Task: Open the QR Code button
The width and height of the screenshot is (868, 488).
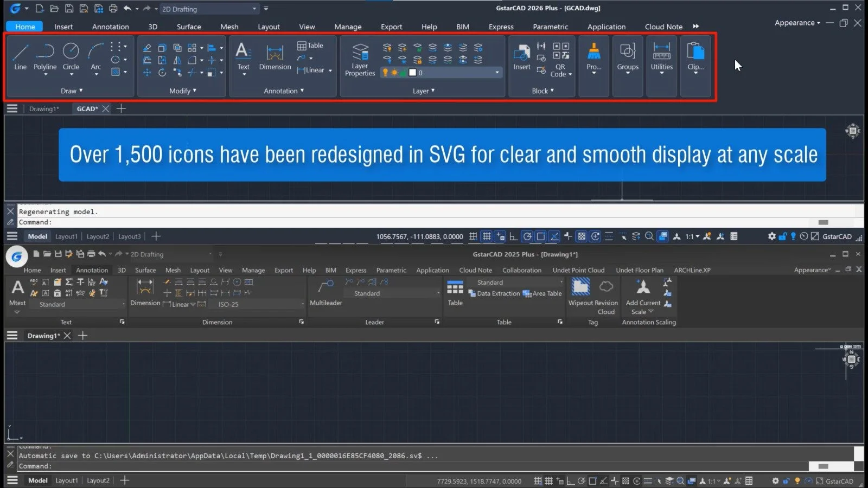Action: tap(561, 60)
